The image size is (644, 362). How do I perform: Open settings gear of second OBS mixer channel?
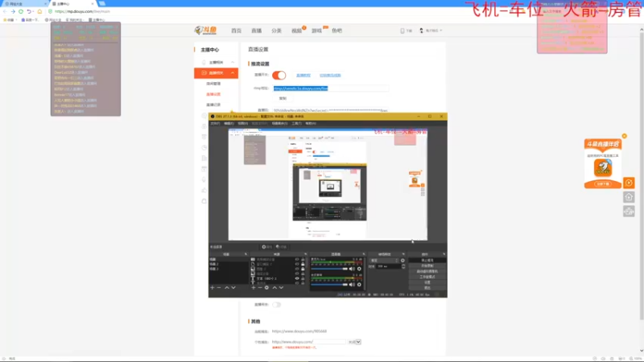(359, 285)
